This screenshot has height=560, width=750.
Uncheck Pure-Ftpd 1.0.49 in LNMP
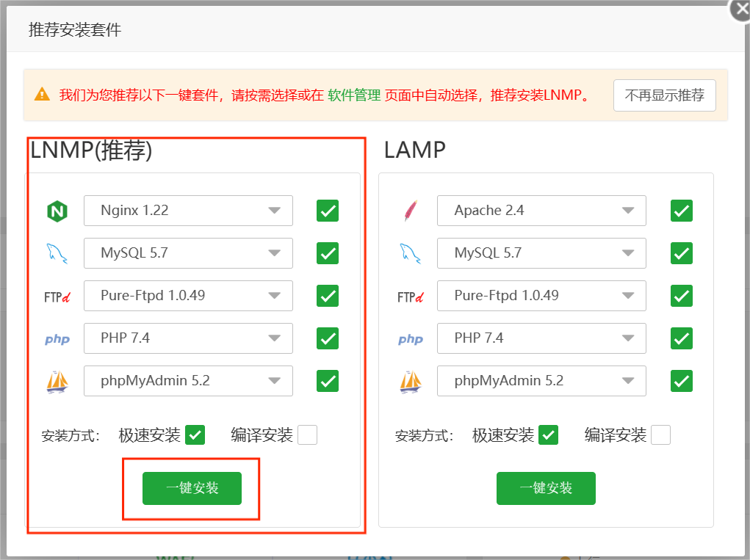[x=328, y=296]
